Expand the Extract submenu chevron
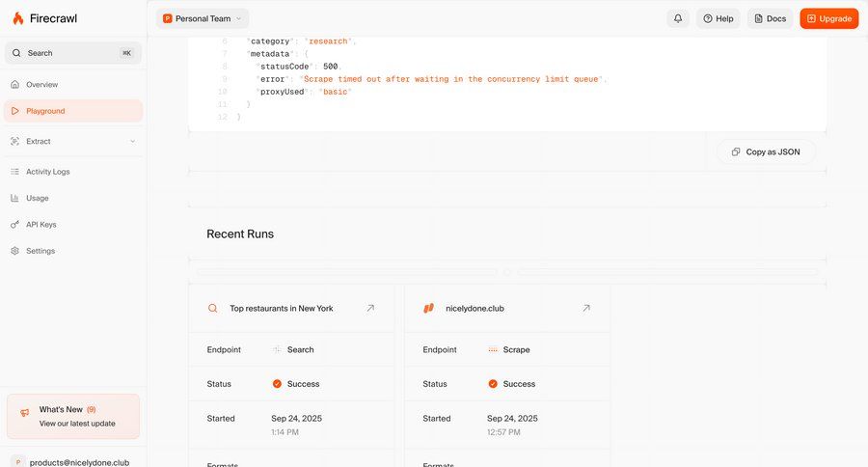This screenshot has width=868, height=467. (132, 142)
